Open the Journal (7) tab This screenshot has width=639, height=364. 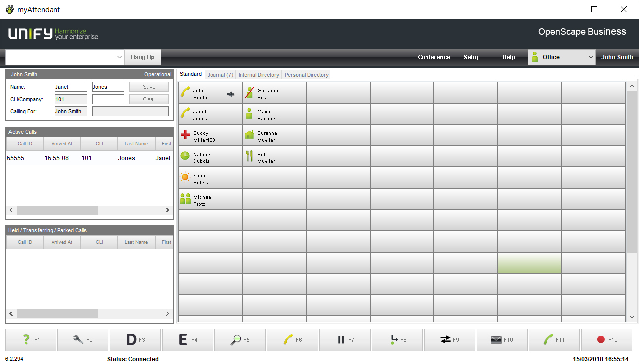click(220, 75)
